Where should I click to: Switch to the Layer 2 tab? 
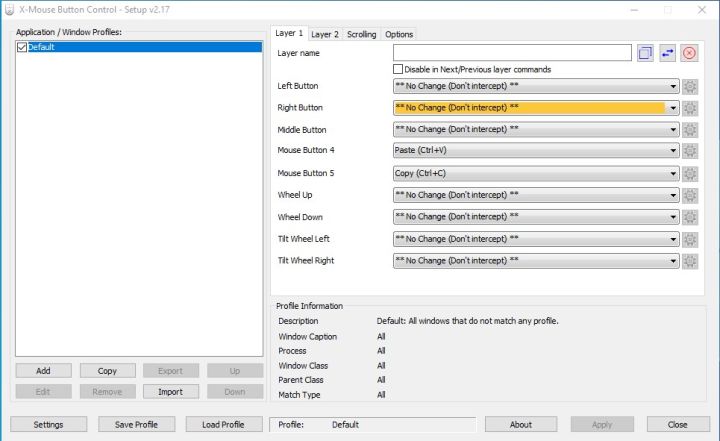[x=325, y=34]
